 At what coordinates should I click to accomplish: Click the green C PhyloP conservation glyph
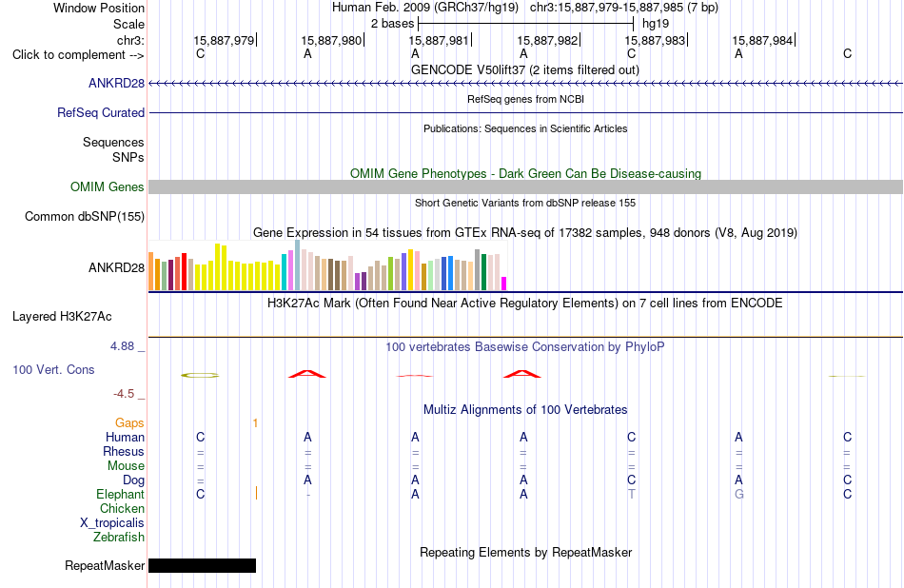click(200, 375)
